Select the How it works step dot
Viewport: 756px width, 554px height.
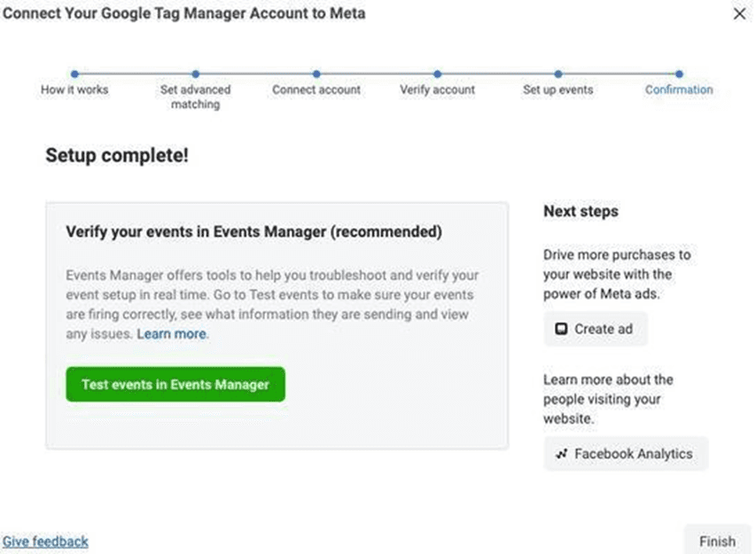(74, 74)
